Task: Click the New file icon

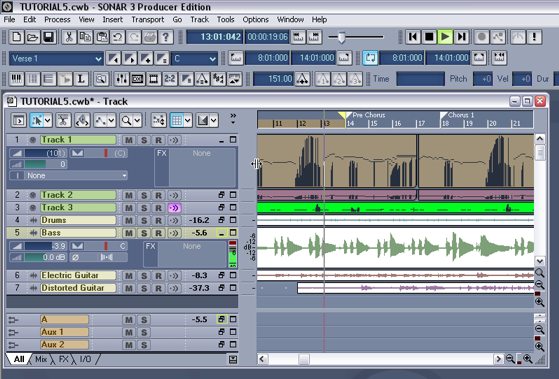Action: tap(17, 37)
